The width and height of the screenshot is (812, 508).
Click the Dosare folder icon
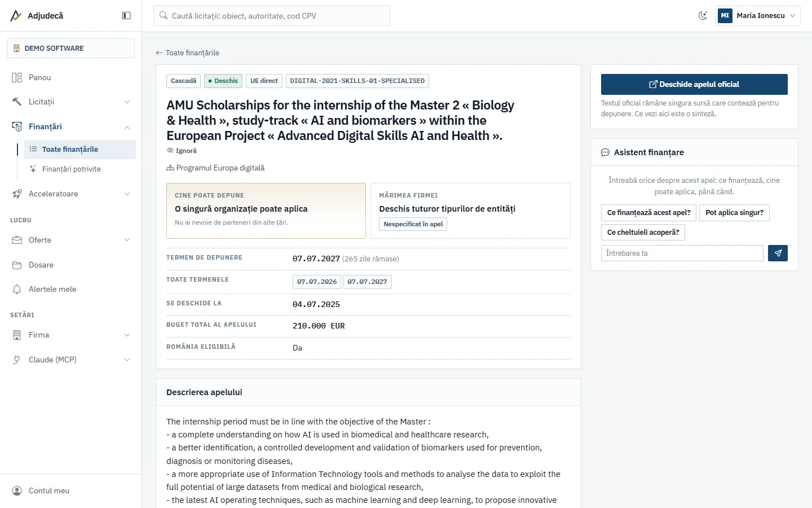click(17, 265)
